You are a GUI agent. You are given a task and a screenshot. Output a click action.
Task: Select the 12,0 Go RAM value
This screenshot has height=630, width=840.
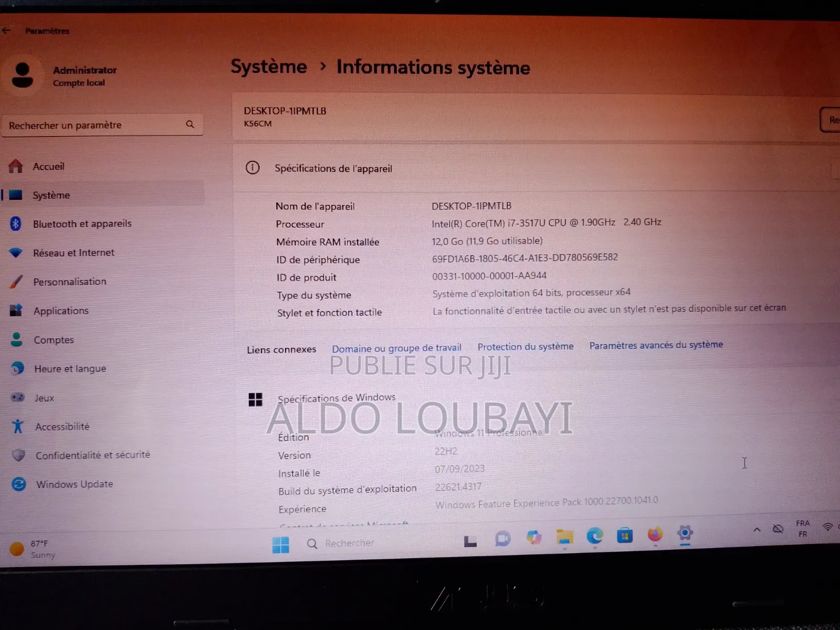[487, 241]
